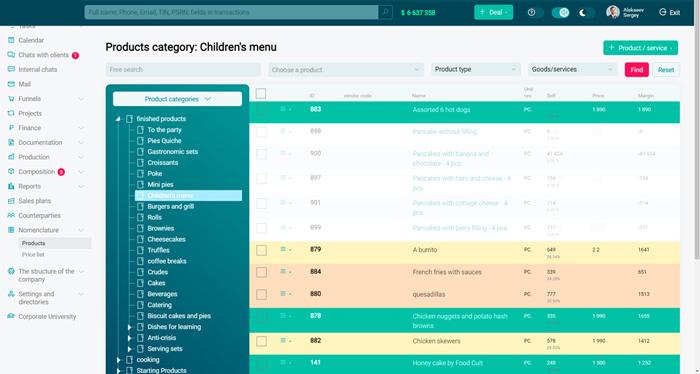Click the Mail envelope icon

pos(11,84)
